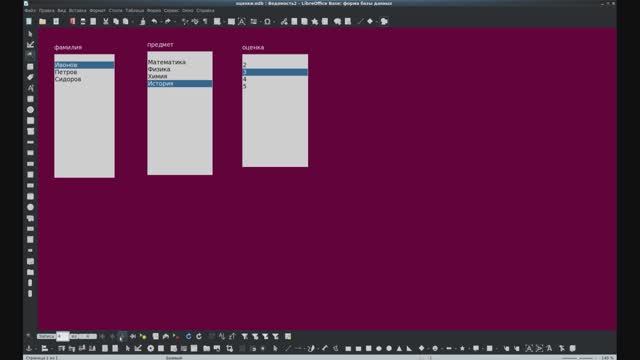The height and width of the screenshot is (360, 640).
Task: Adjust the zoom slider in status bar
Action: coord(577,358)
